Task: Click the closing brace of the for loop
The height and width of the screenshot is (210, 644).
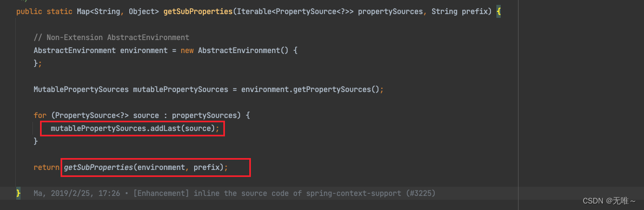Action: point(36,141)
